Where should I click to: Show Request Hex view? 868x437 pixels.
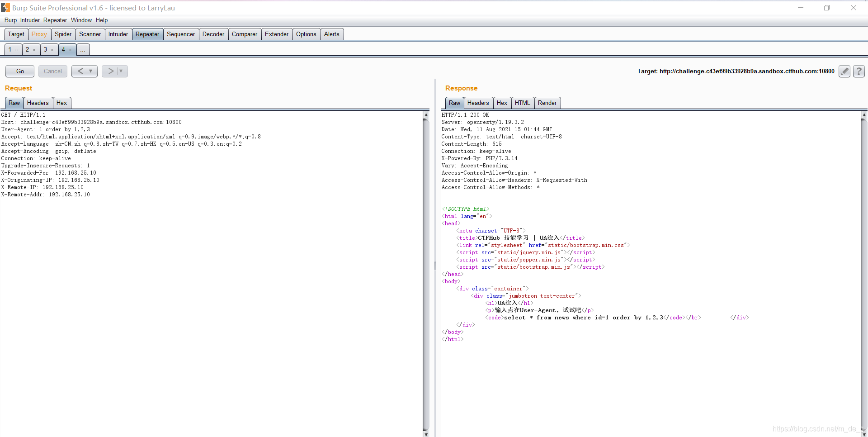pyautogui.click(x=62, y=103)
